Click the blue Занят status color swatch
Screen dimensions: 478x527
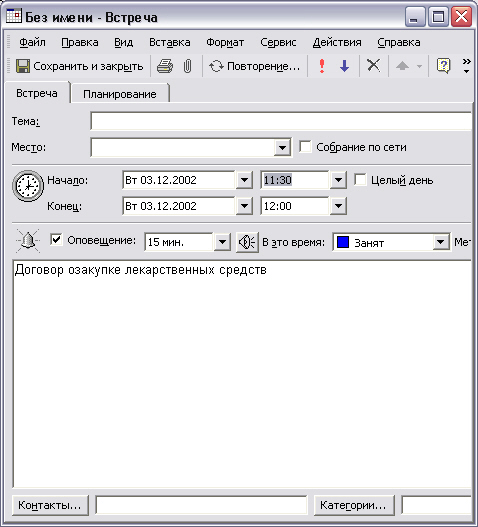(343, 242)
